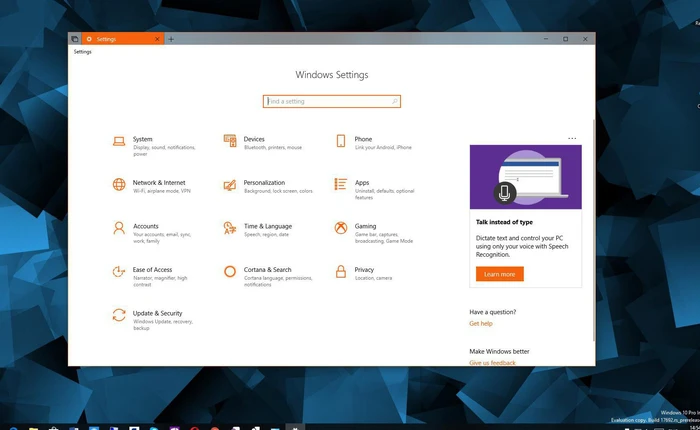Open the Network & Internet globe icon
Screen dimensions: 700x430
(x=119, y=184)
